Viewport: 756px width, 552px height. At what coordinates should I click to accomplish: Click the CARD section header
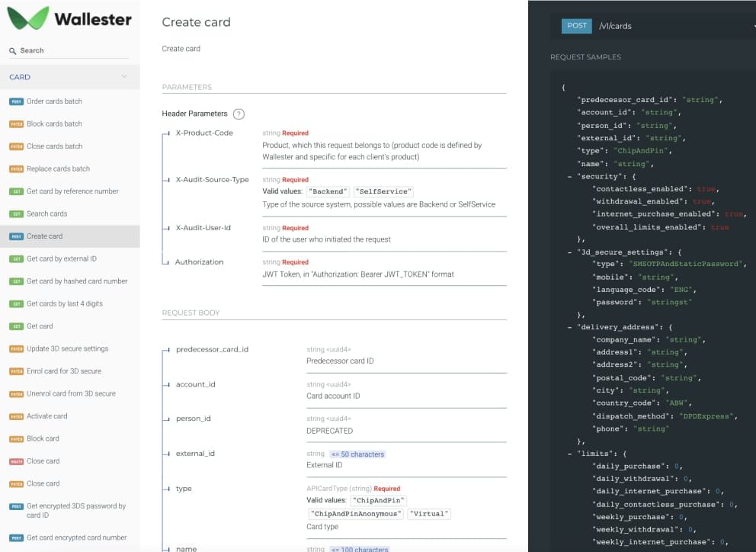tap(20, 77)
